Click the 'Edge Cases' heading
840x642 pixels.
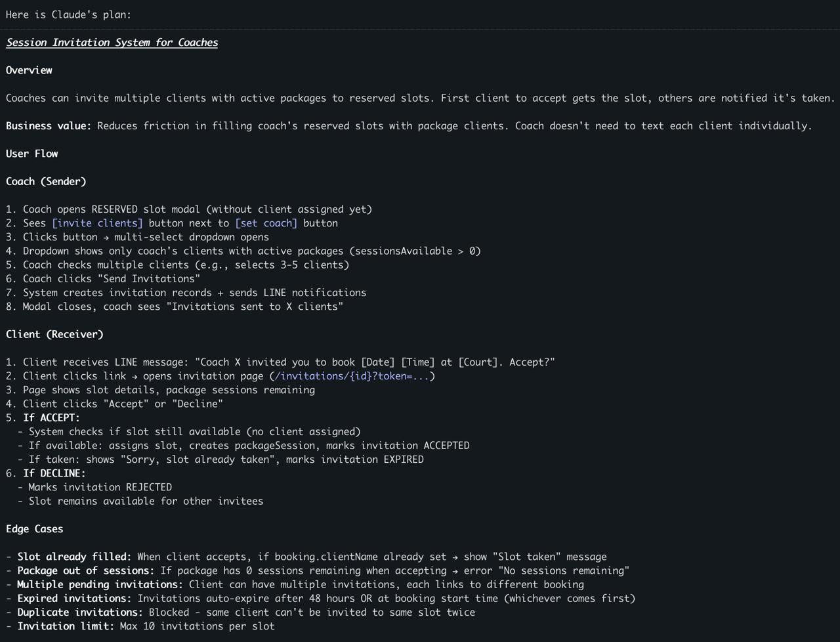coord(34,529)
